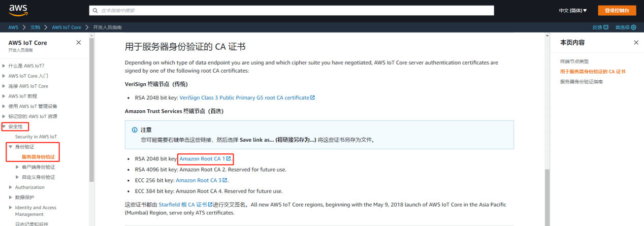This screenshot has height=226, width=644.
Task: Open Security in AWS IoT page
Action: [x=36, y=137]
